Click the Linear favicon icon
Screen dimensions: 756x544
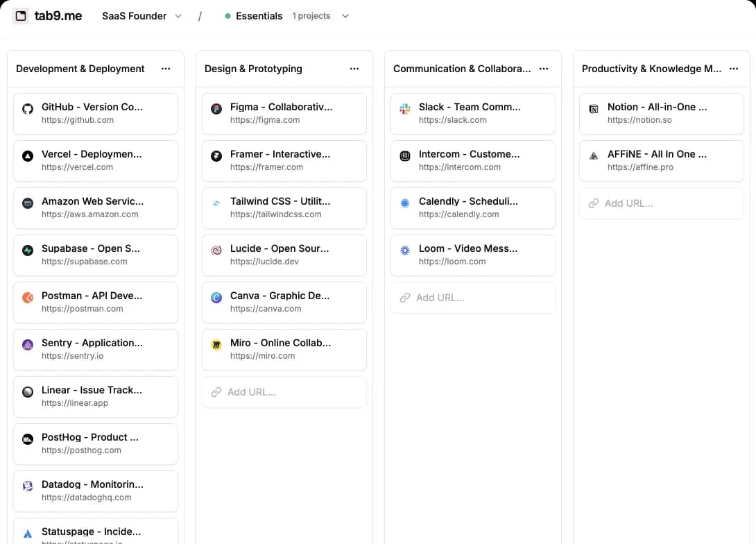tap(28, 391)
